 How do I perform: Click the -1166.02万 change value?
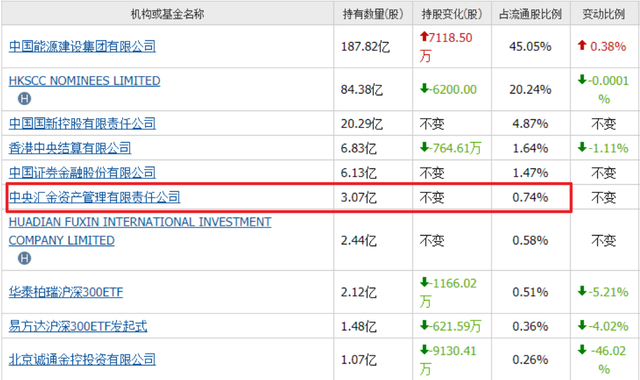pyautogui.click(x=448, y=292)
